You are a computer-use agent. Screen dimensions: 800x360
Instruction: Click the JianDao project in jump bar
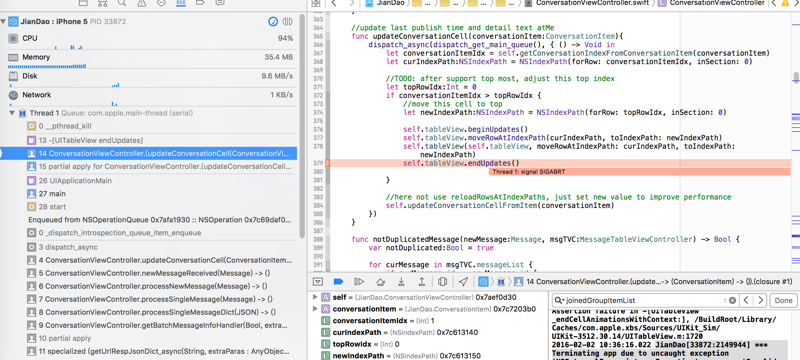click(x=386, y=3)
